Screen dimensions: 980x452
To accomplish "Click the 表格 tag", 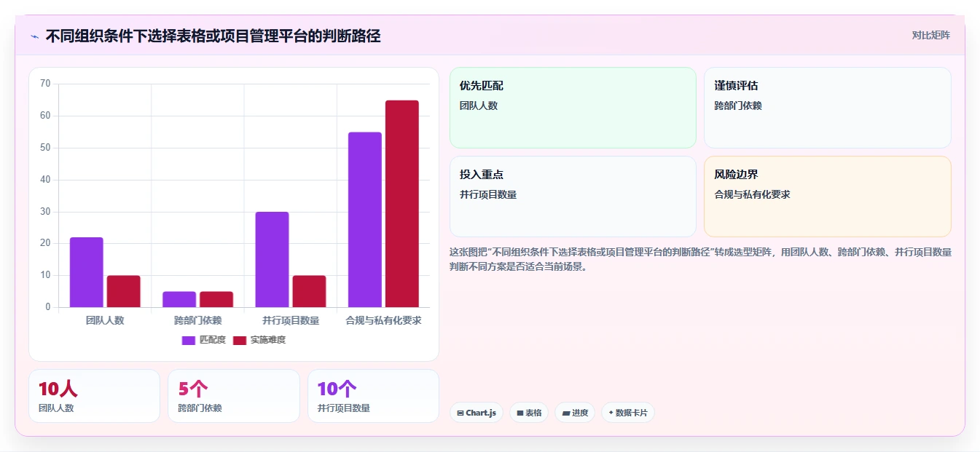I will click(x=529, y=413).
